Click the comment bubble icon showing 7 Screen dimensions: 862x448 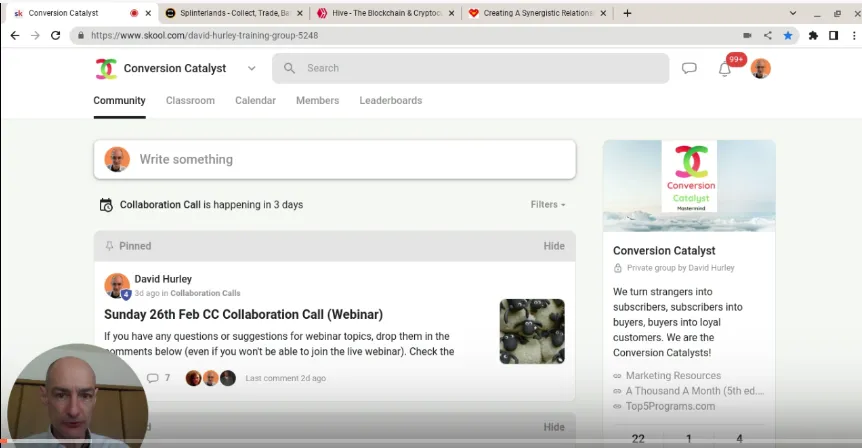pyautogui.click(x=153, y=378)
